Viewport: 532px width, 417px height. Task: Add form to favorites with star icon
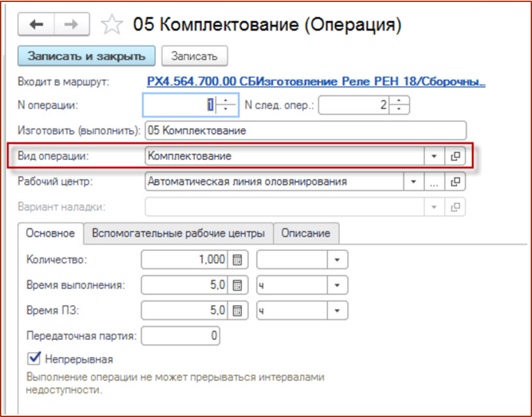(x=112, y=25)
